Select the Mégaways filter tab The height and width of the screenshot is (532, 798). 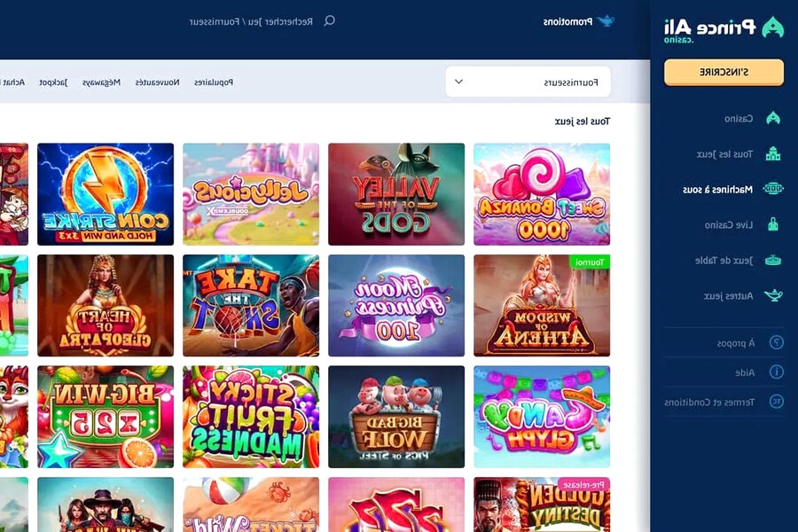click(101, 82)
